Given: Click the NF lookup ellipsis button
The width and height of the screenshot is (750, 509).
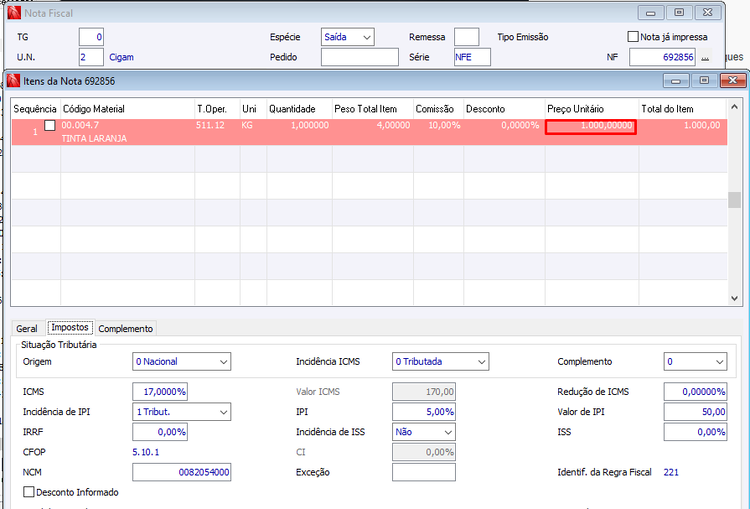Looking at the screenshot, I should click(705, 57).
